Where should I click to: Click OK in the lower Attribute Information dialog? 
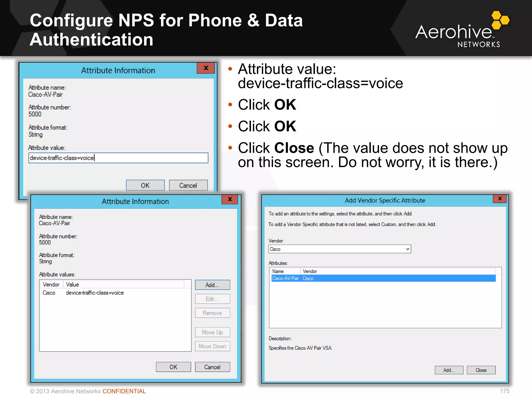(x=173, y=367)
